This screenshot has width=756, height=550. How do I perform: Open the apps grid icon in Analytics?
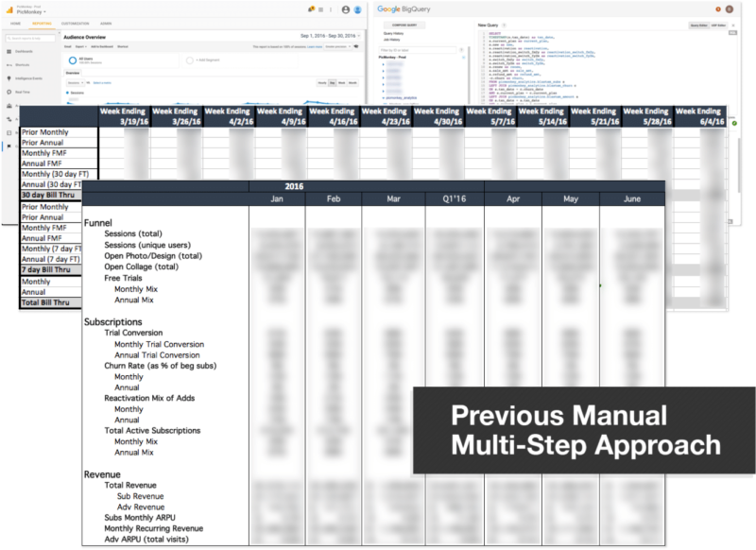click(x=321, y=9)
